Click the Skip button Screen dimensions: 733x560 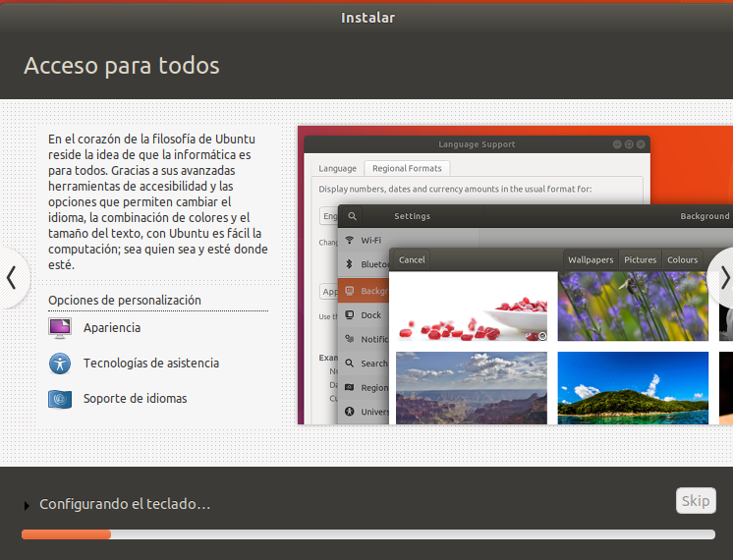point(695,501)
